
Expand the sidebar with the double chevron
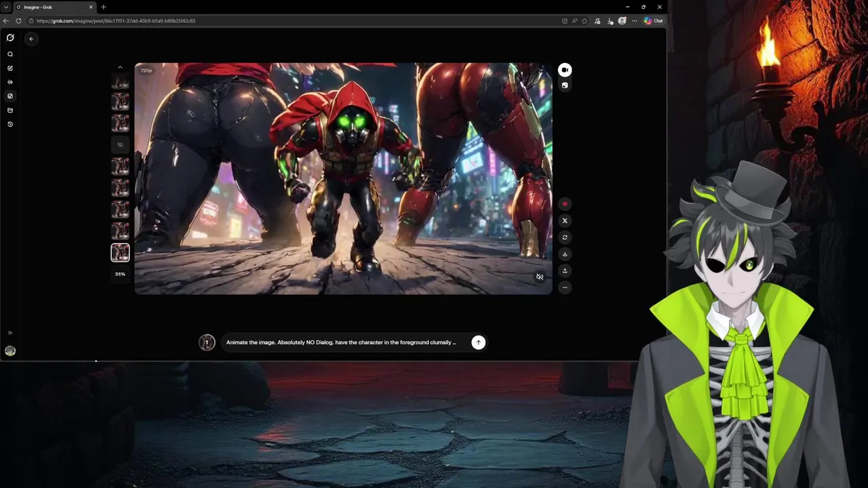click(x=10, y=333)
